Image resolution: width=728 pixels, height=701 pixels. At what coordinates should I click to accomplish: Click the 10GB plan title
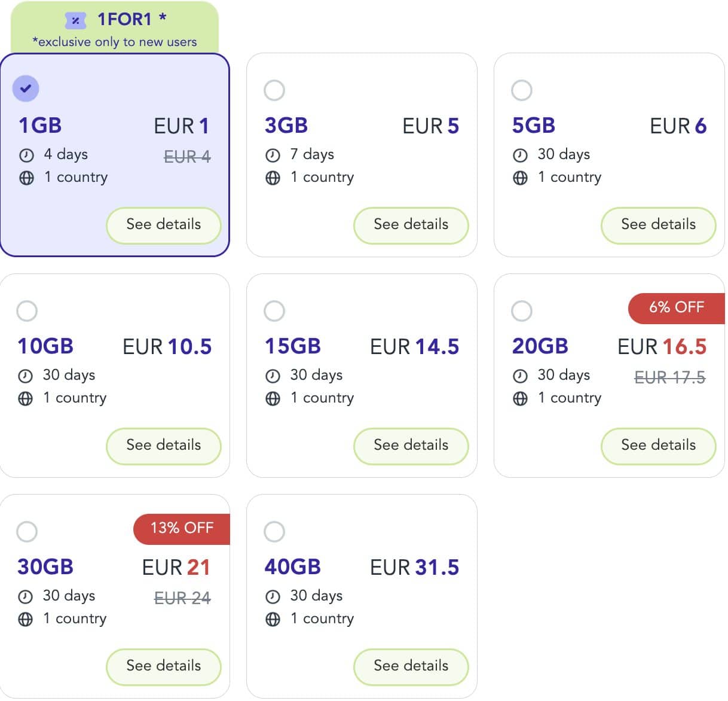click(45, 347)
